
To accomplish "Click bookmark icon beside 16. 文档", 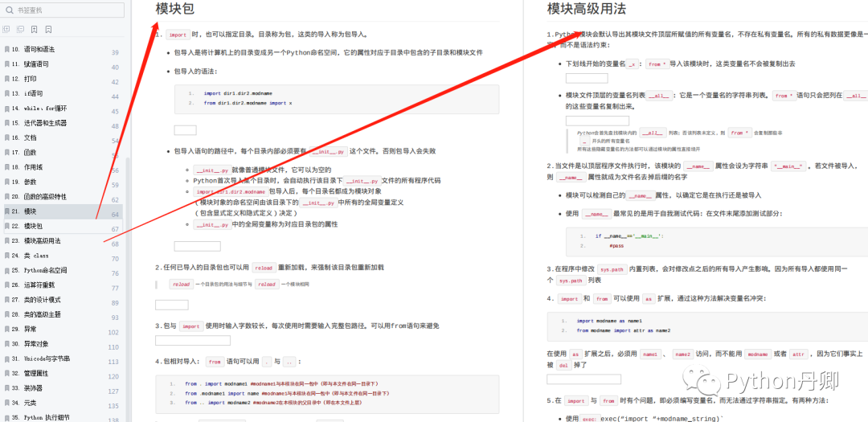I will (6, 137).
